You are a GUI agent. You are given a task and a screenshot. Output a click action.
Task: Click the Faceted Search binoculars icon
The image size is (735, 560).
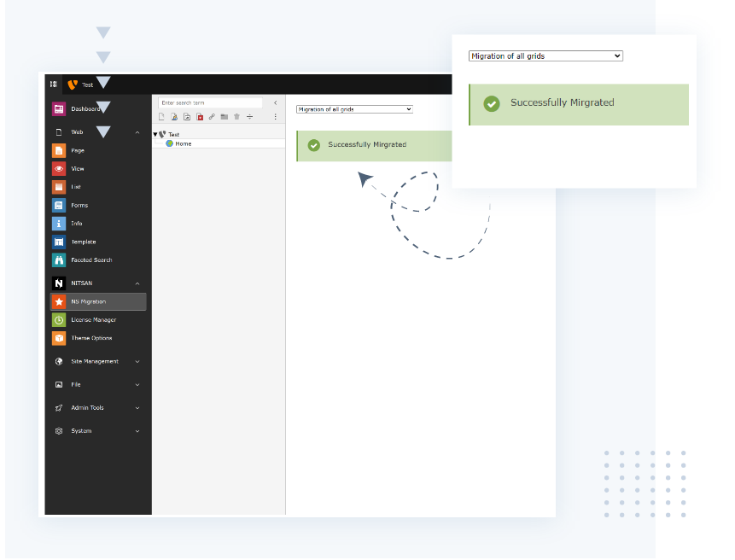(59, 260)
